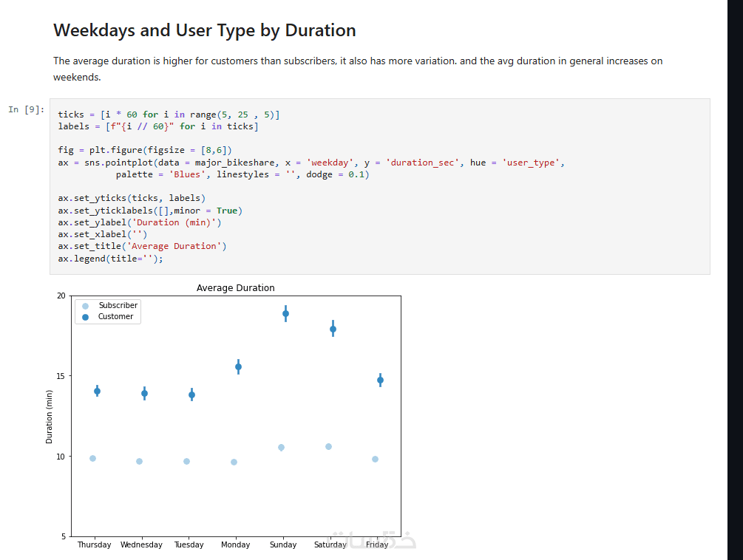
Task: Select the Subscriber point above Saturday
Action: (328, 446)
